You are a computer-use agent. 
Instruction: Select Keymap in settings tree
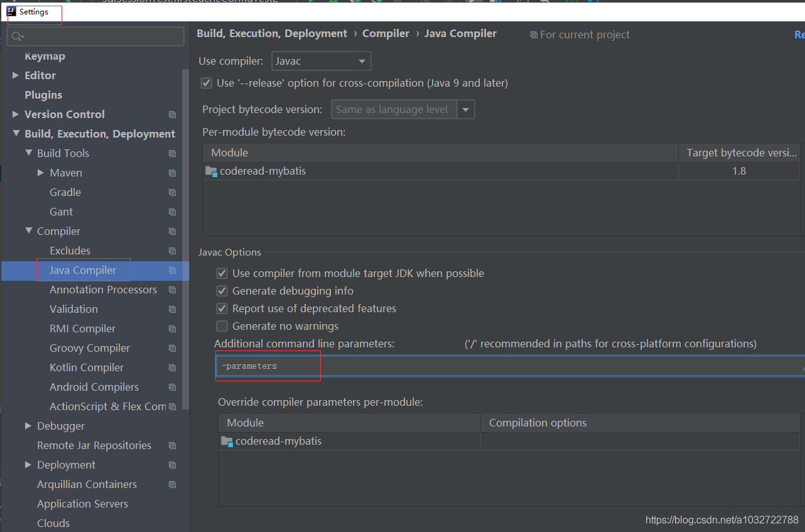45,56
